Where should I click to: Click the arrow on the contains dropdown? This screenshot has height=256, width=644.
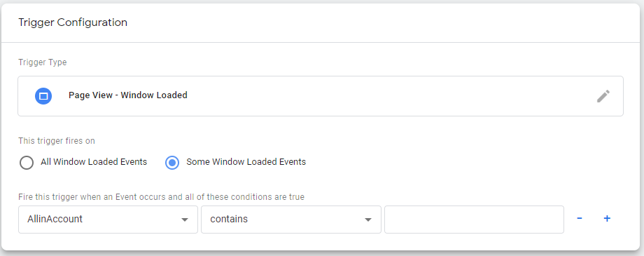click(x=368, y=220)
